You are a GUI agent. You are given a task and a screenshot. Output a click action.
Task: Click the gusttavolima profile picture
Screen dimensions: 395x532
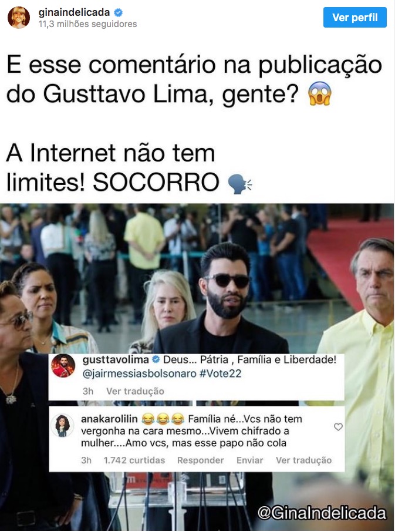[63, 366]
